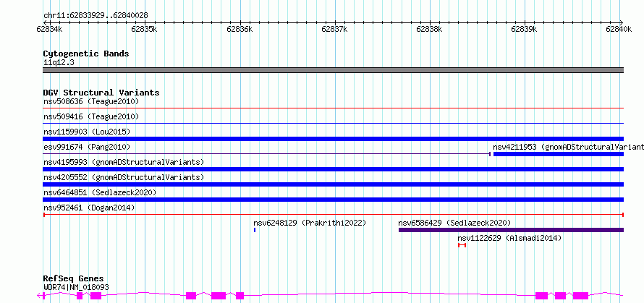Click the blue bar for nsv4195993
Screen dimensions: 644x303
[334, 169]
